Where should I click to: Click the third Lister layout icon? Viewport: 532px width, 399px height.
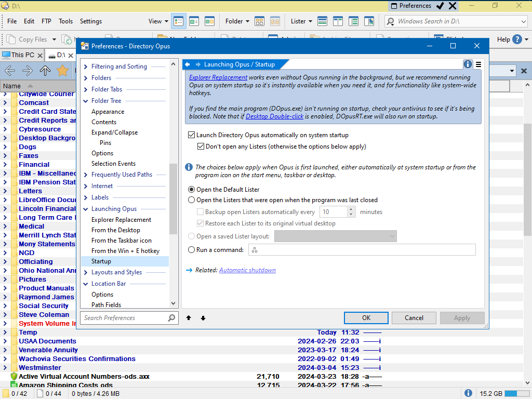point(353,21)
